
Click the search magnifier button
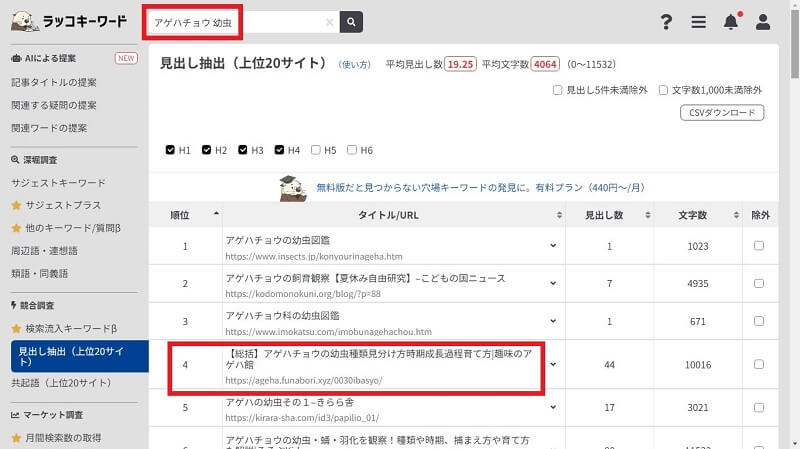(x=351, y=22)
